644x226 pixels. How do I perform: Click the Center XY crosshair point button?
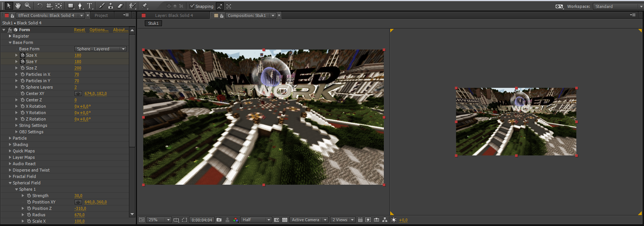click(x=78, y=93)
